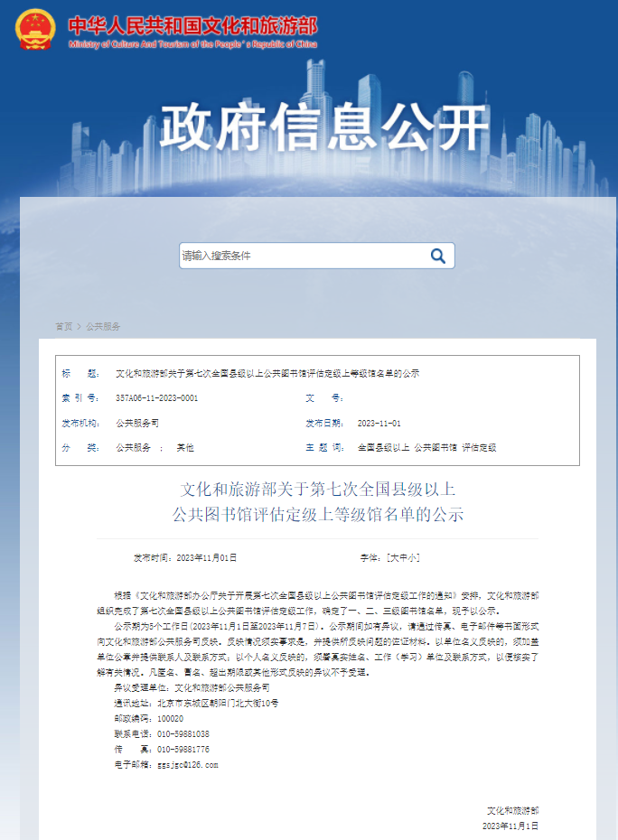This screenshot has width=618, height=840.
Task: Click the 政府信息公开 banner heading
Action: pos(324,127)
